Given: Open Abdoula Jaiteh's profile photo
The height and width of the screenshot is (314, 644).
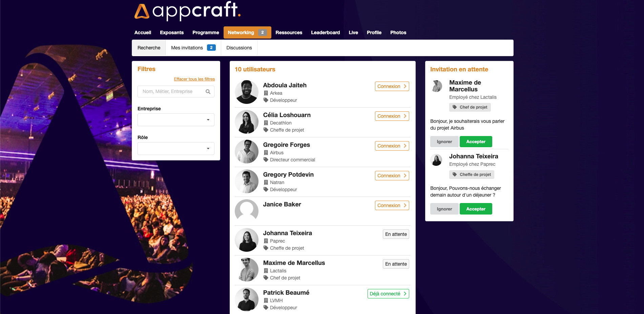Looking at the screenshot, I should 247,92.
